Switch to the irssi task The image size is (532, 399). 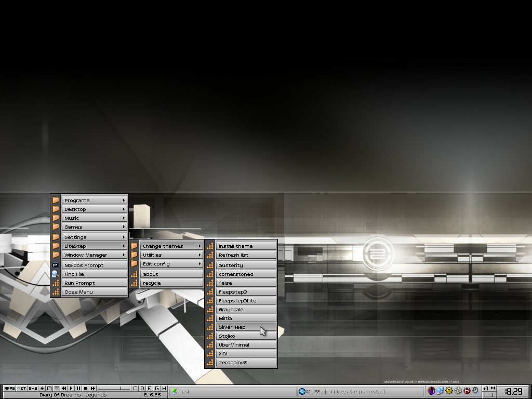point(233,392)
